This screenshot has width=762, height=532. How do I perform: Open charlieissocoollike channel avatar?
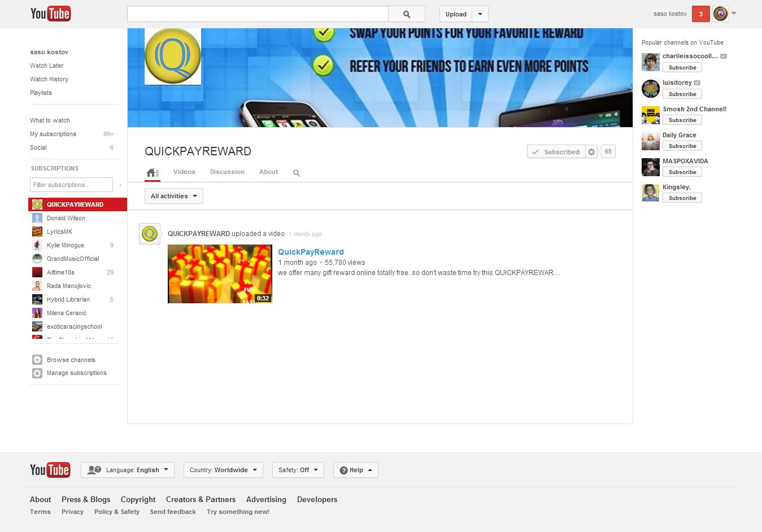point(651,62)
